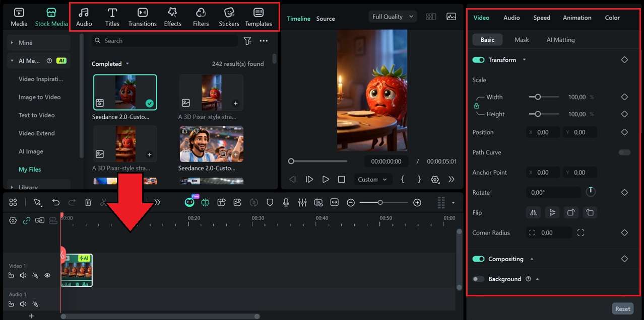The width and height of the screenshot is (644, 320).
Task: Select AI Image in sidebar
Action: pos(31,151)
